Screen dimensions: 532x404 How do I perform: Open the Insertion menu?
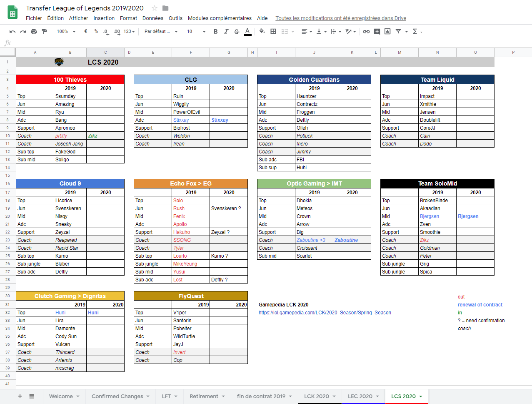pos(104,18)
